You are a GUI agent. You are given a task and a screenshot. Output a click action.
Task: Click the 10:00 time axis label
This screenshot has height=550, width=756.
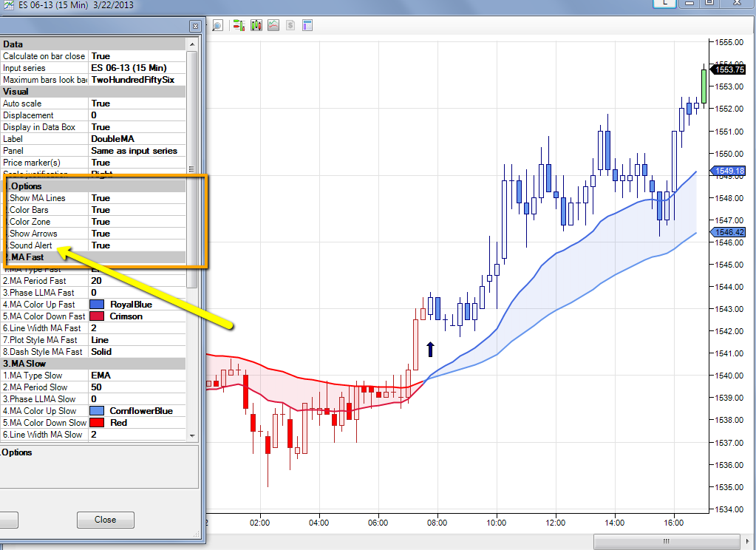pyautogui.click(x=496, y=523)
